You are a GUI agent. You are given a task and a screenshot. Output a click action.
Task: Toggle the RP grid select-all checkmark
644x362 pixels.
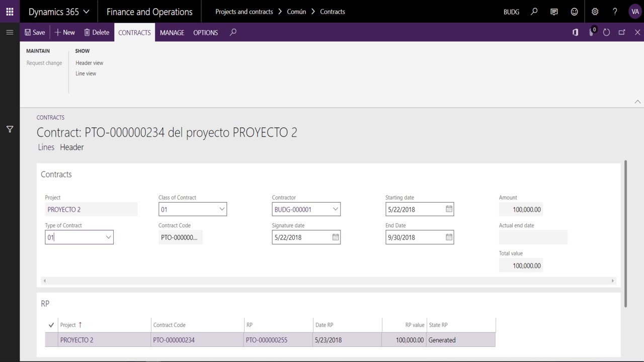pyautogui.click(x=51, y=325)
